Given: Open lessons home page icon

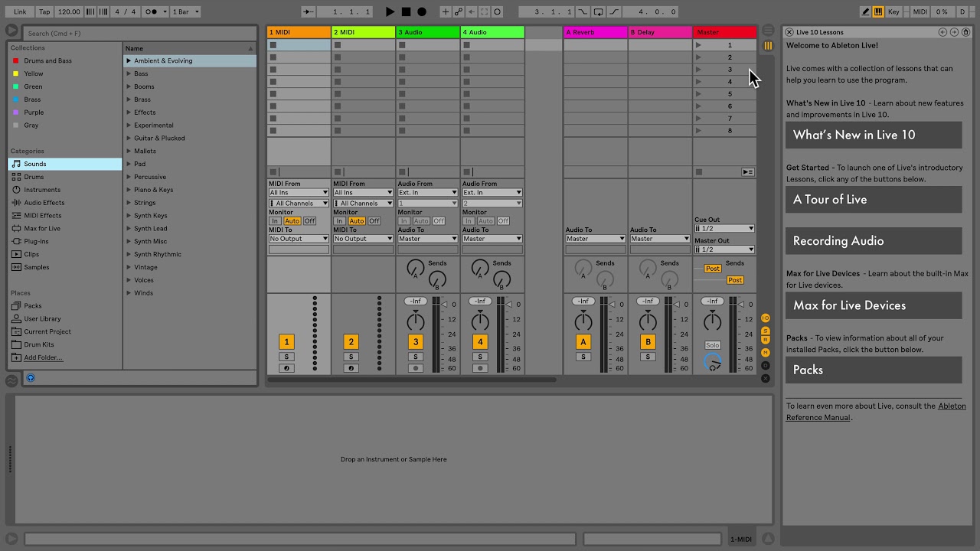Looking at the screenshot, I should pyautogui.click(x=965, y=32).
